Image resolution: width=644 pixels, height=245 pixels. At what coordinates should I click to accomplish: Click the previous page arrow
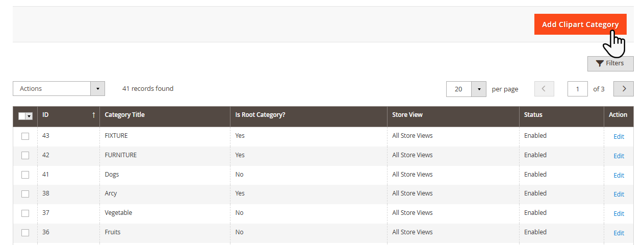coord(544,89)
